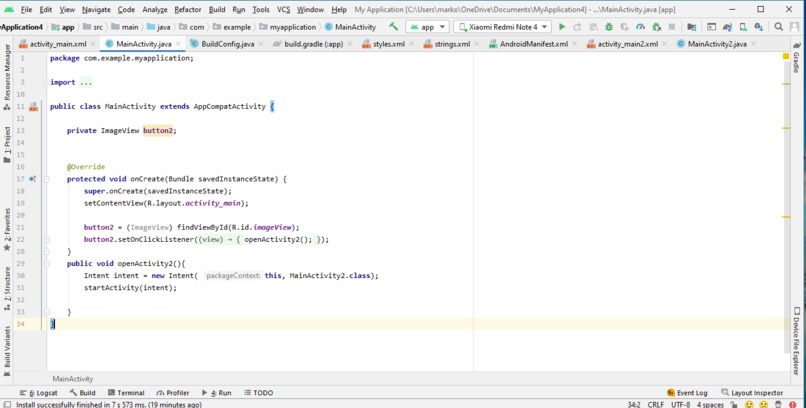Viewport: 806px width, 408px height.
Task: Open the Layout Inspector
Action: click(x=752, y=393)
